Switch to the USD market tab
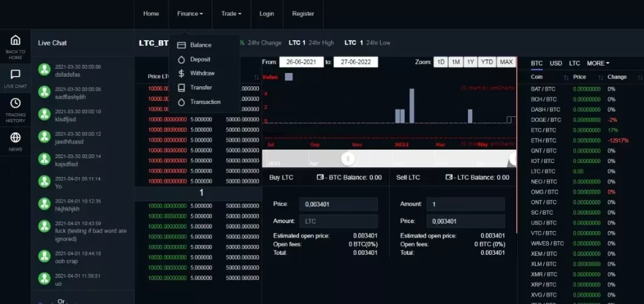 tap(556, 63)
